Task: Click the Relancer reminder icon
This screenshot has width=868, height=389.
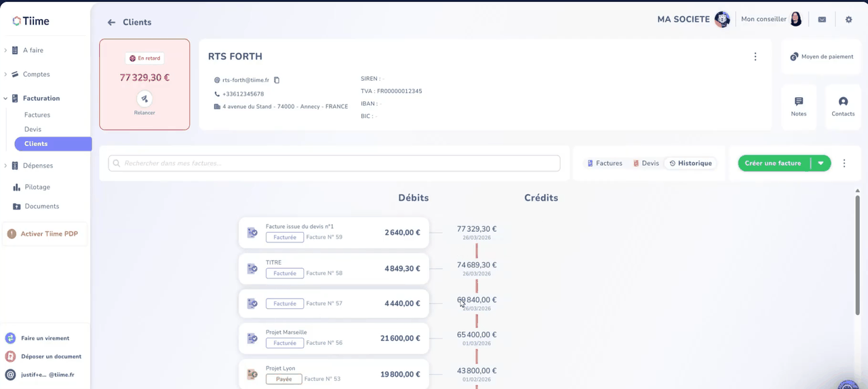Action: (x=144, y=99)
